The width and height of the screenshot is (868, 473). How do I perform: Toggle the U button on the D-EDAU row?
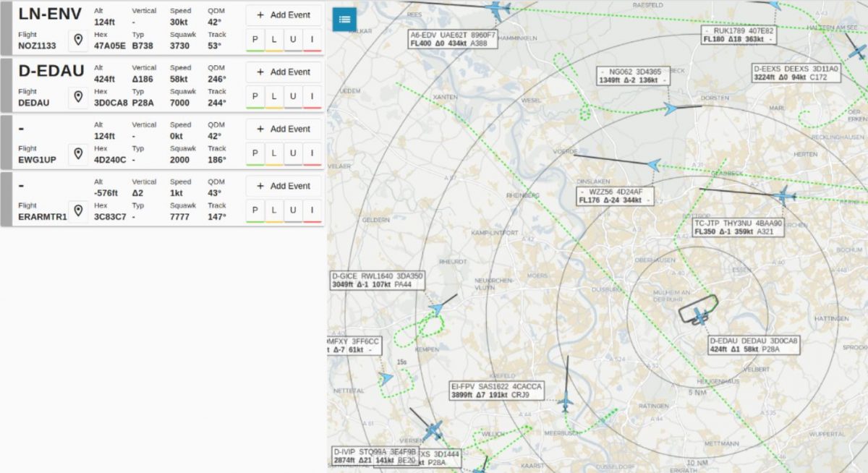pyautogui.click(x=293, y=97)
